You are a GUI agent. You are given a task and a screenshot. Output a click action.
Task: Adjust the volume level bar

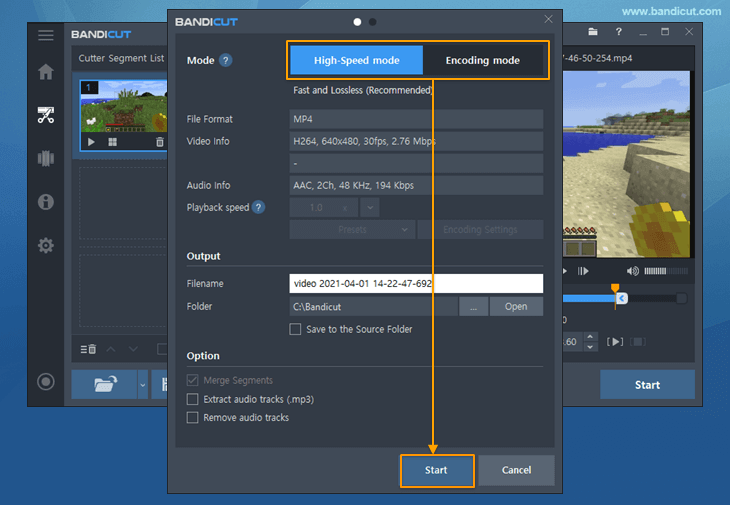click(666, 271)
